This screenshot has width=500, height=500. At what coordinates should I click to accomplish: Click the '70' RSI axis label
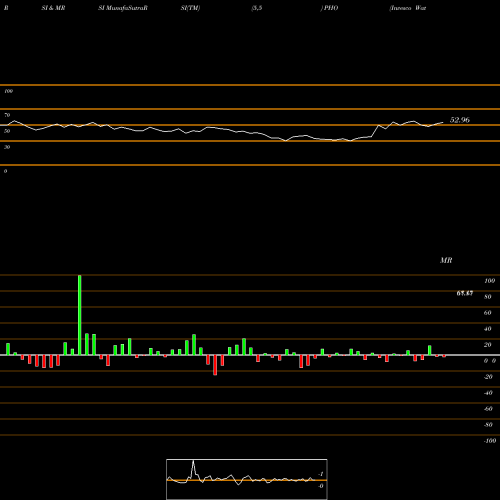tap(7, 115)
